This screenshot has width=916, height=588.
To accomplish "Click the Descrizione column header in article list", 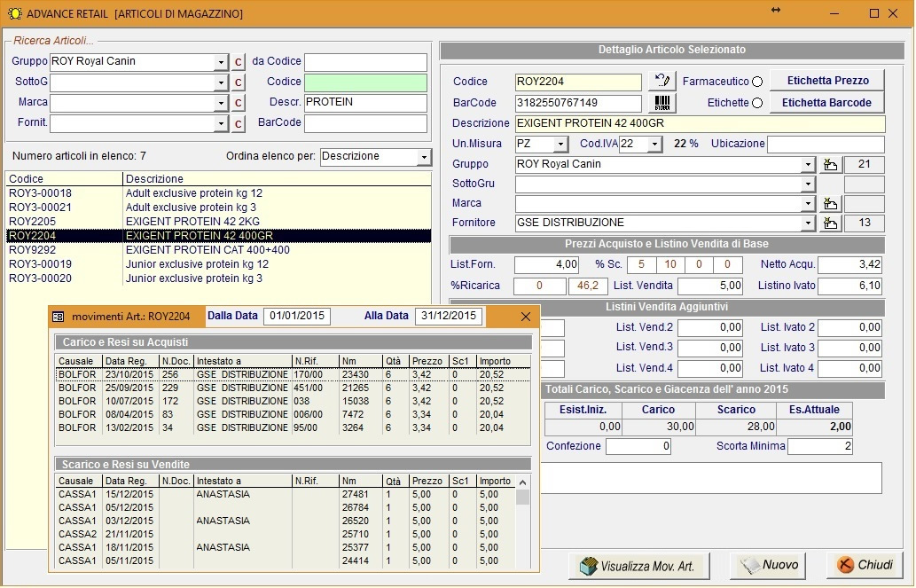I will [277, 179].
